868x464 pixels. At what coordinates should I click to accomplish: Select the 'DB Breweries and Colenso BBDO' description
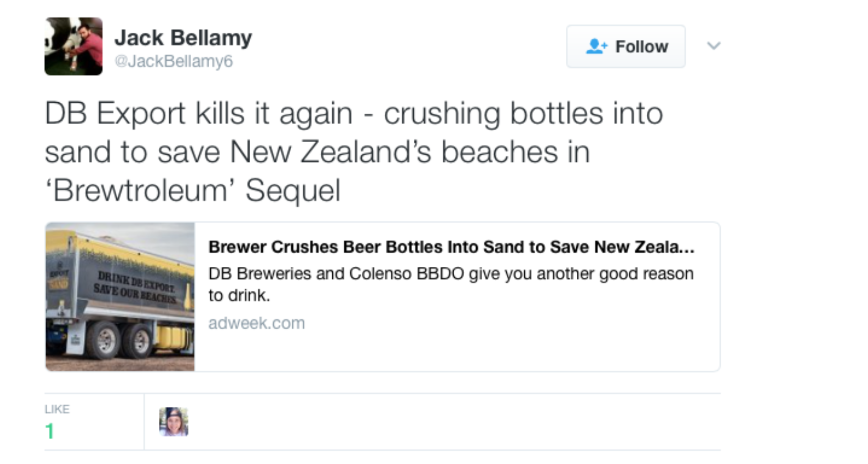[x=451, y=284]
